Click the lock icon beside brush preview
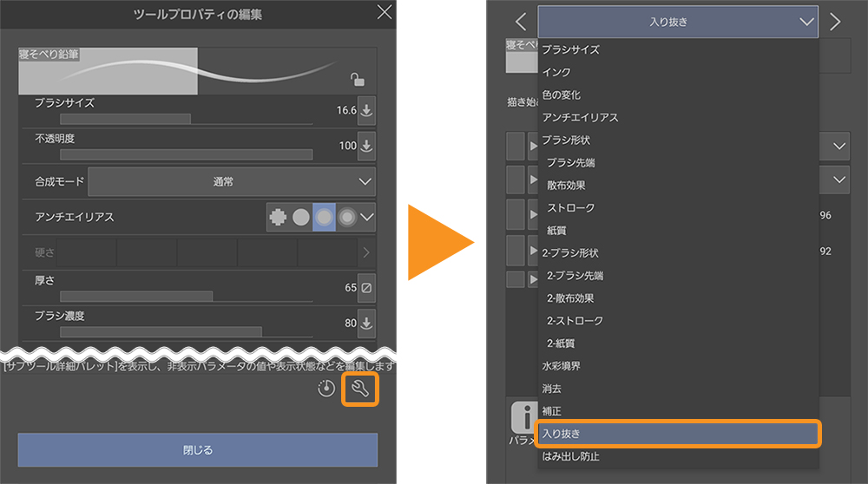Screen dimensions: 868x484 (357, 80)
